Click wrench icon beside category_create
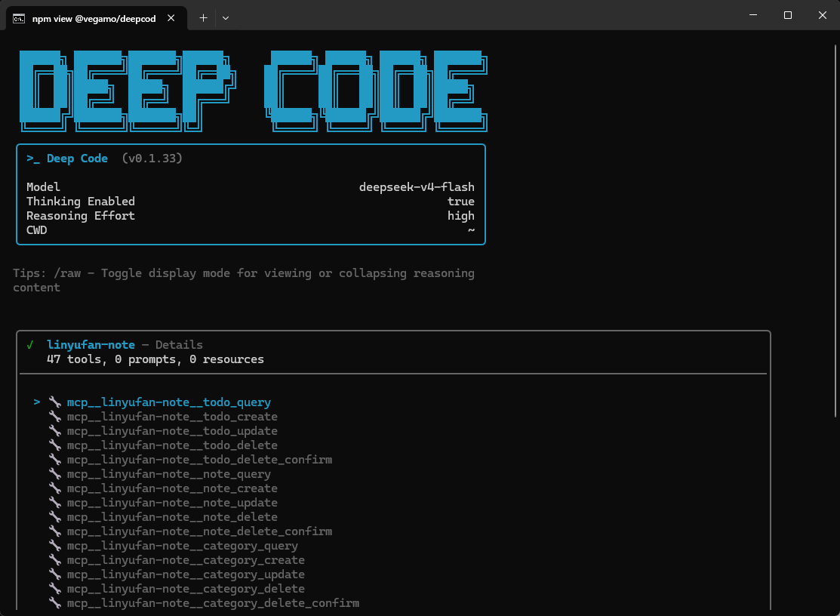This screenshot has width=840, height=616. pos(54,559)
